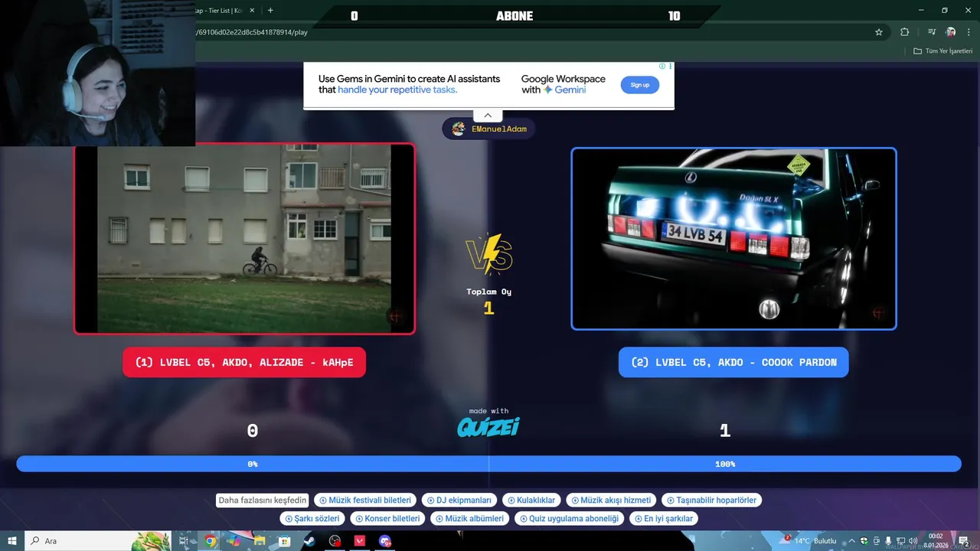
Task: Open Taşınabilir hoparlörler link
Action: coord(711,500)
